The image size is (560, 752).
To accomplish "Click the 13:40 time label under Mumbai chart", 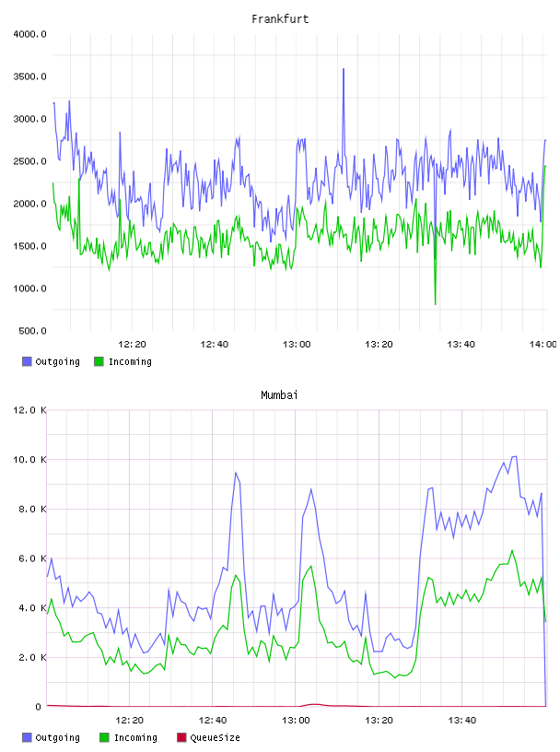I will pyautogui.click(x=462, y=721).
